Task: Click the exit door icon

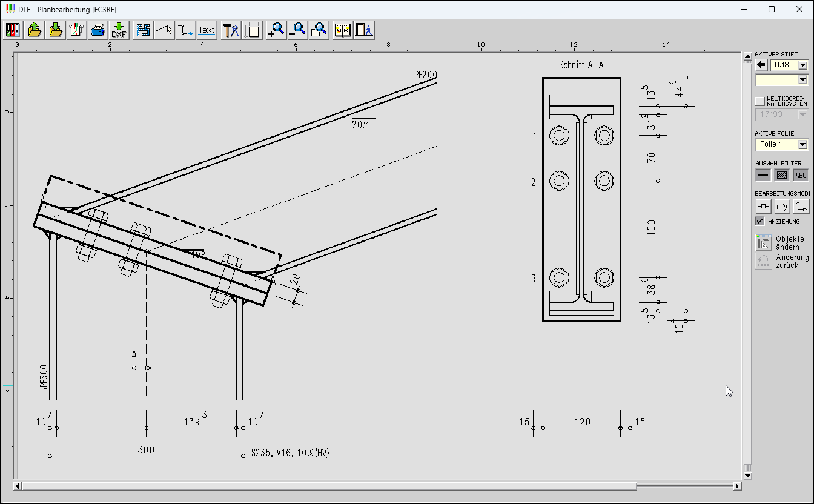Action: pos(364,30)
